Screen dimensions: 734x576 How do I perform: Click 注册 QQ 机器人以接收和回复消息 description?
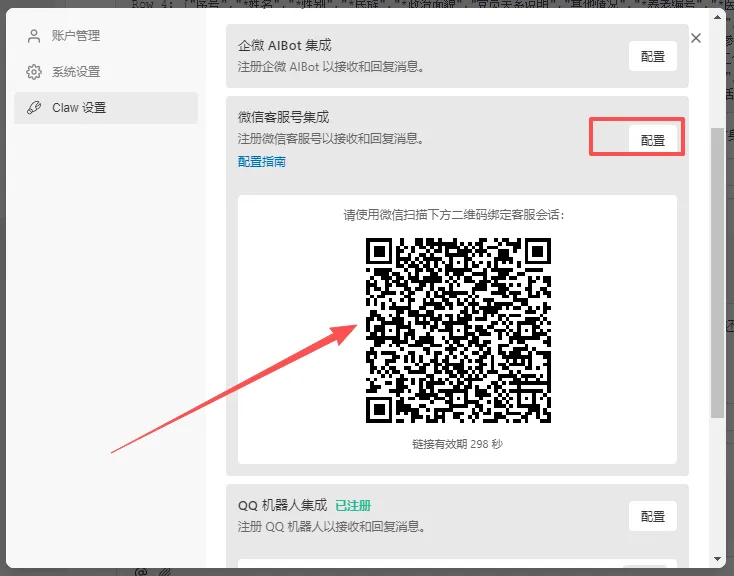pyautogui.click(x=331, y=527)
